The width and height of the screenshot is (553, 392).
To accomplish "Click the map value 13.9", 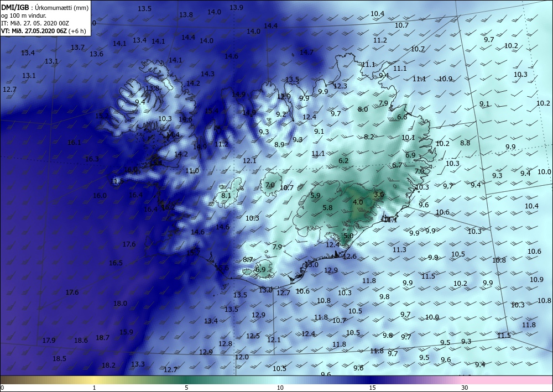I will [x=236, y=7].
